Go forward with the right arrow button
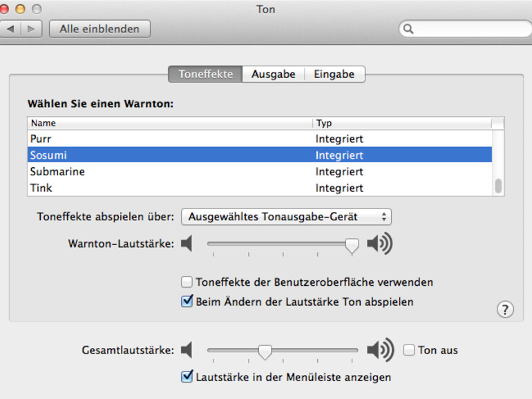The height and width of the screenshot is (399, 532). click(x=31, y=29)
